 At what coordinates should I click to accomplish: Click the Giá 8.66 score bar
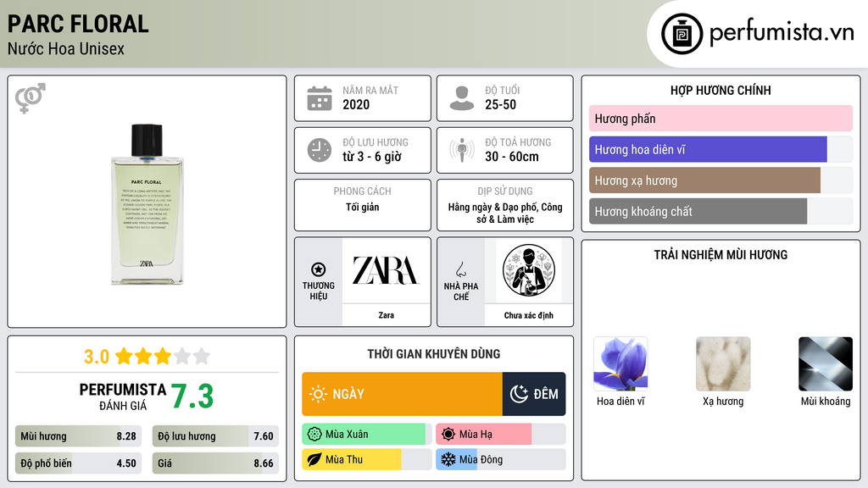tap(215, 463)
